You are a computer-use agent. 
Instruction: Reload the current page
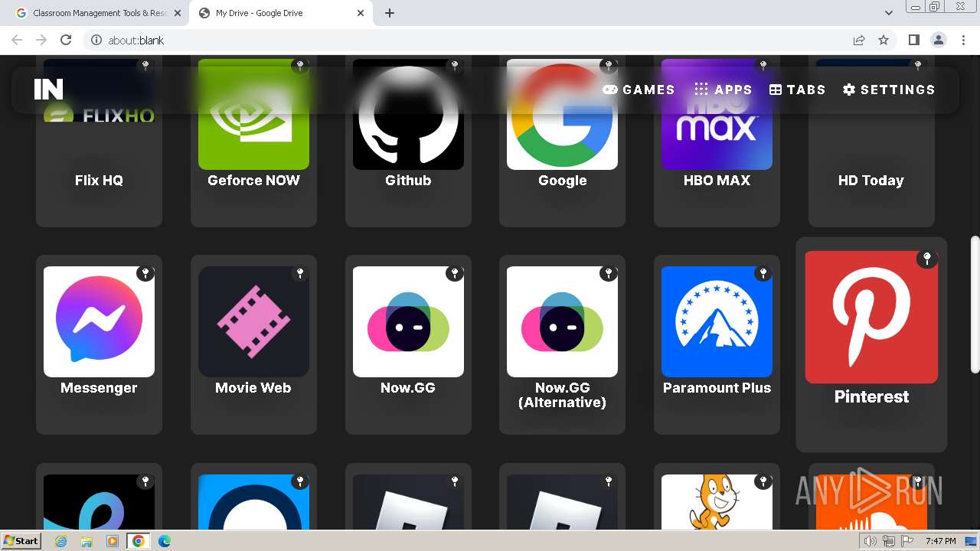(66, 40)
